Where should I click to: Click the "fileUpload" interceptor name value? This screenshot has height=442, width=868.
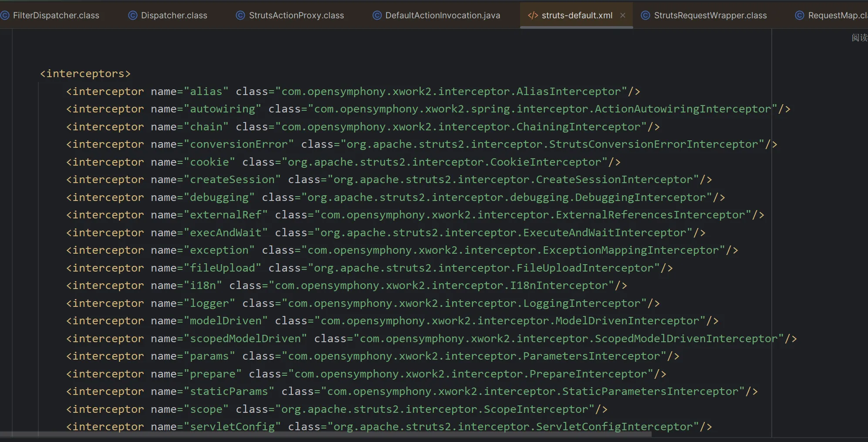point(222,268)
